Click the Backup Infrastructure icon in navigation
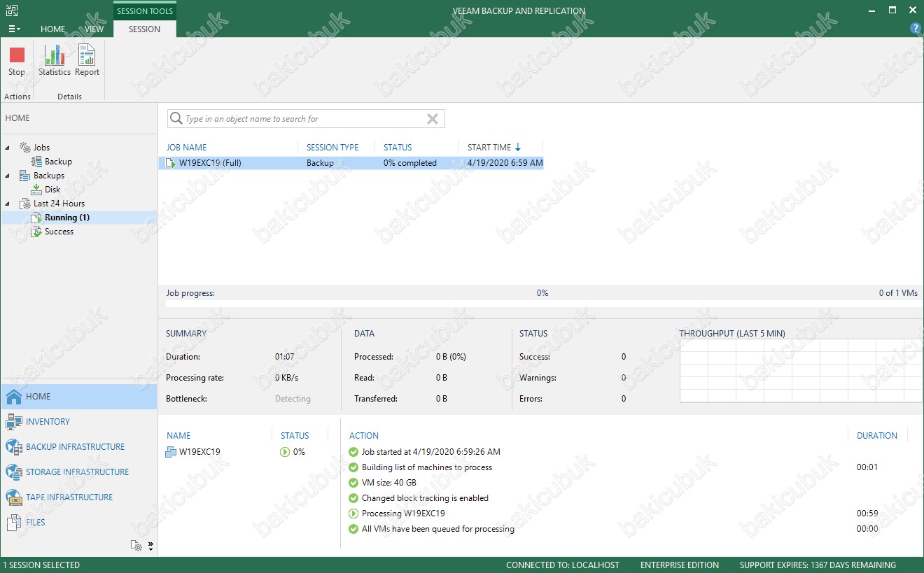 point(13,447)
